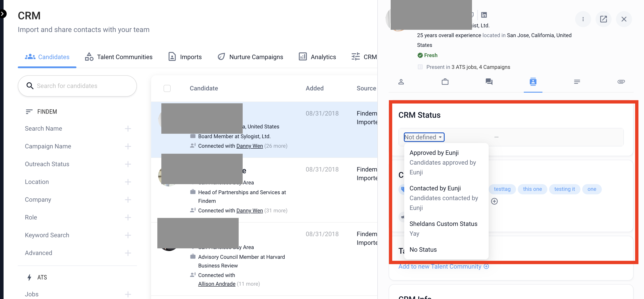Click the Added column header
The image size is (644, 299).
(x=314, y=88)
